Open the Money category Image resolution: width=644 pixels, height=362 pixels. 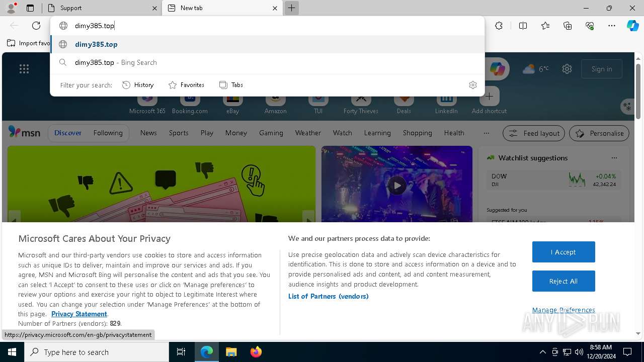[x=236, y=133]
